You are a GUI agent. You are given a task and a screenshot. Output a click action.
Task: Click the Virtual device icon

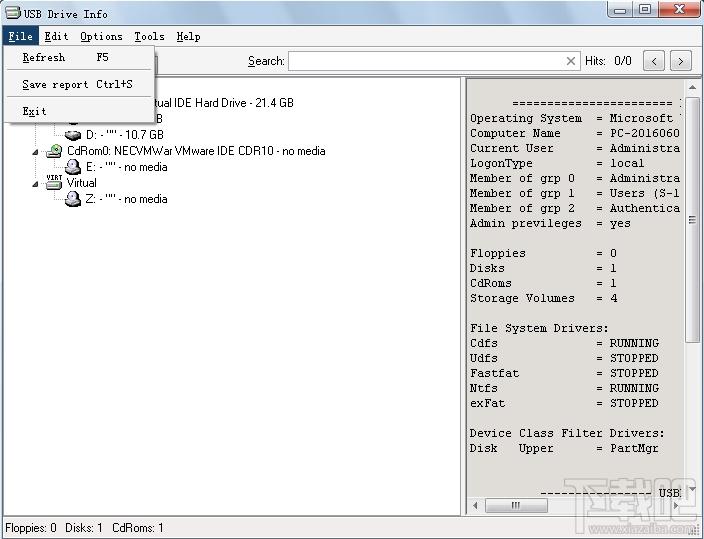click(x=54, y=182)
